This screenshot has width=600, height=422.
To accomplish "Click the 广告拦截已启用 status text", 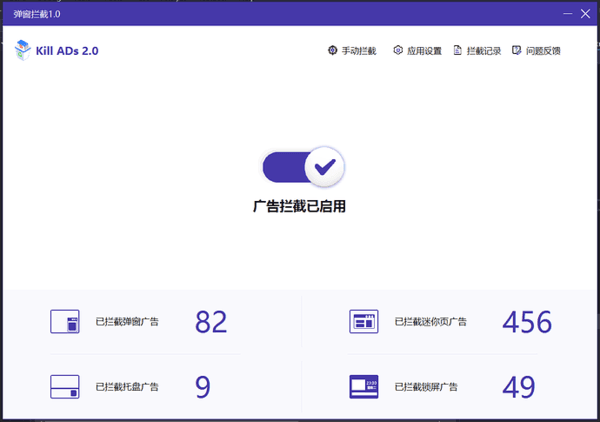I will coord(299,206).
